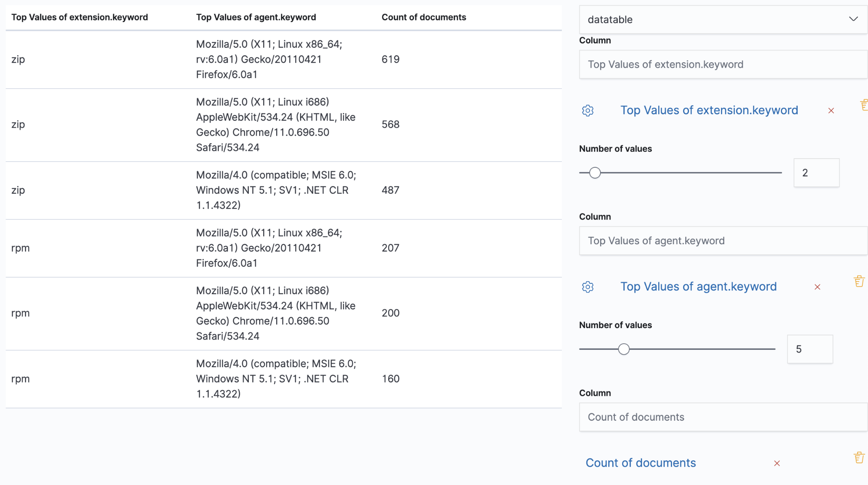Click Top Values of extension.keyword link
Image resolution: width=868 pixels, height=485 pixels.
click(709, 110)
